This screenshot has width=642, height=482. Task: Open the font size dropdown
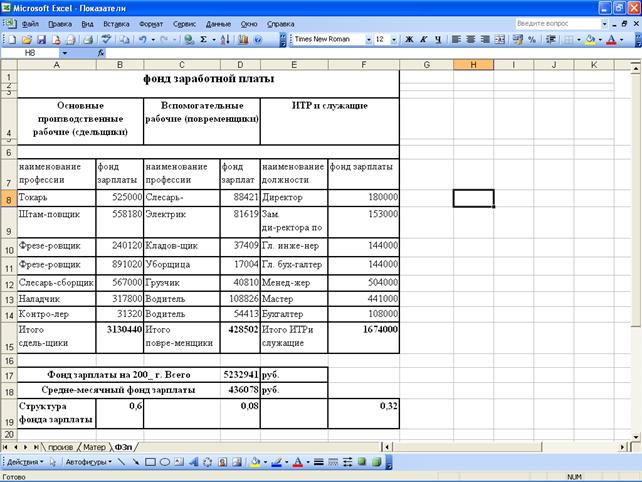[x=394, y=40]
